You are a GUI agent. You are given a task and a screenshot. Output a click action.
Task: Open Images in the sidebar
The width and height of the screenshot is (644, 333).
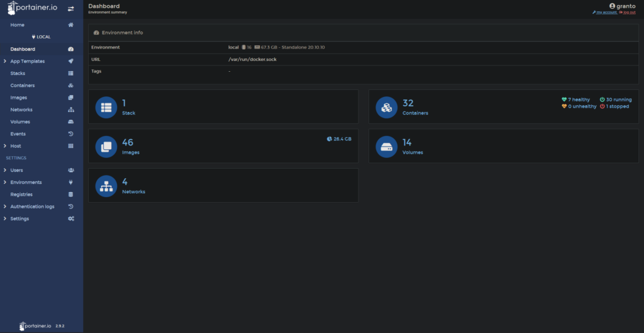pyautogui.click(x=19, y=98)
